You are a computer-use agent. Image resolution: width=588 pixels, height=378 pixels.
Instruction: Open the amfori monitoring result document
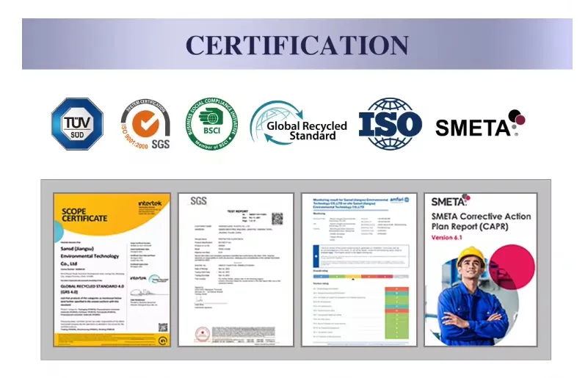pyautogui.click(x=359, y=269)
